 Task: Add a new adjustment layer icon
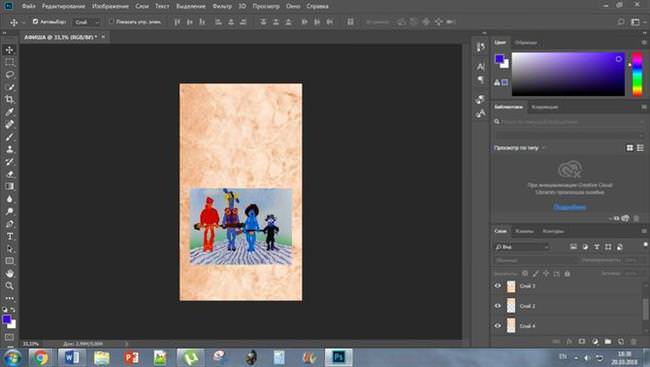click(595, 341)
